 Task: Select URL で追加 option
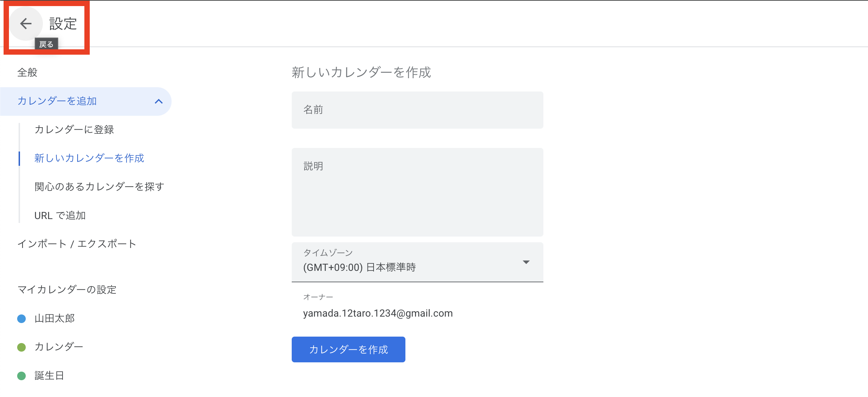[x=60, y=215]
